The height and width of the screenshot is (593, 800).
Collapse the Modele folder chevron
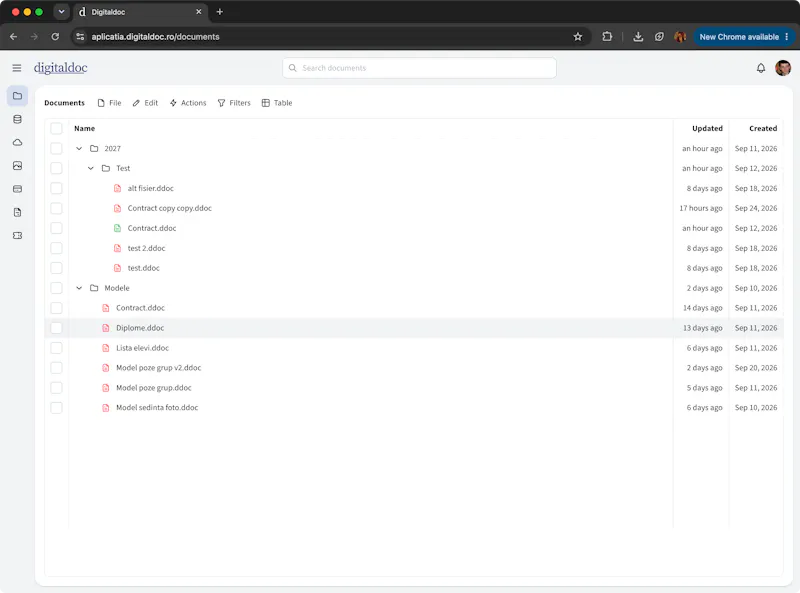(x=79, y=288)
